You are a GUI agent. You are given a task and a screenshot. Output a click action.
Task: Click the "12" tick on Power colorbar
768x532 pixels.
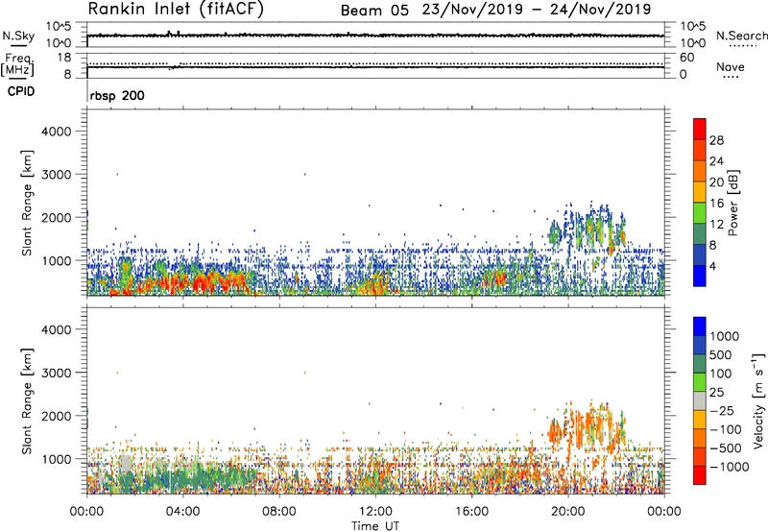pyautogui.click(x=716, y=225)
